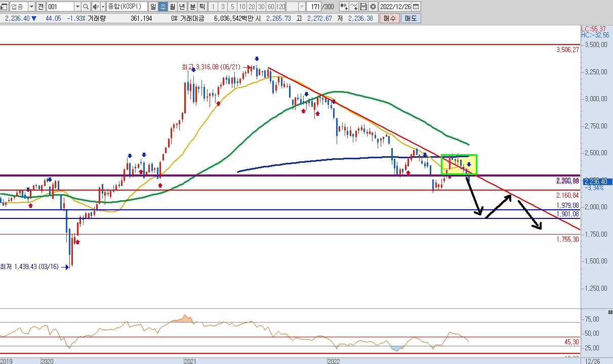Save chart using the floppy disk icon
The image size is (613, 364).
(363, 7)
